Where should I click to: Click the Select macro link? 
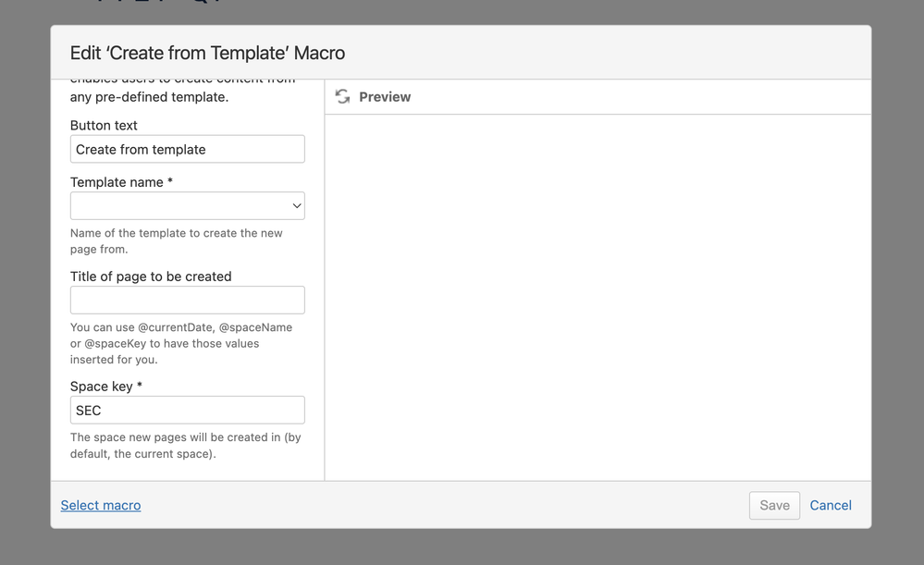(x=101, y=506)
